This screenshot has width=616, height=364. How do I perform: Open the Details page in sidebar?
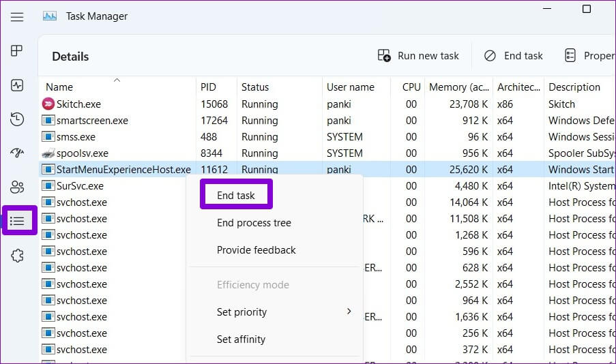pos(17,221)
